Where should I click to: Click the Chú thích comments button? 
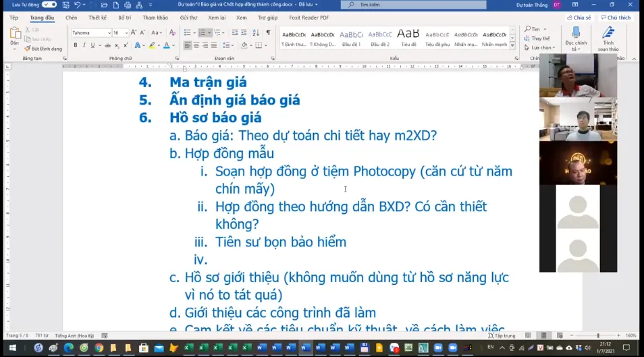(x=615, y=18)
